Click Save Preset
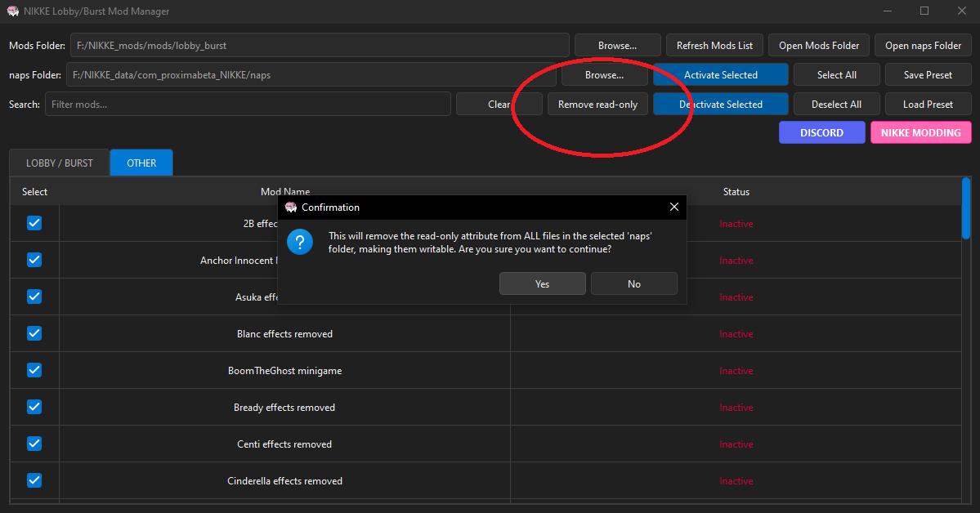 [928, 74]
